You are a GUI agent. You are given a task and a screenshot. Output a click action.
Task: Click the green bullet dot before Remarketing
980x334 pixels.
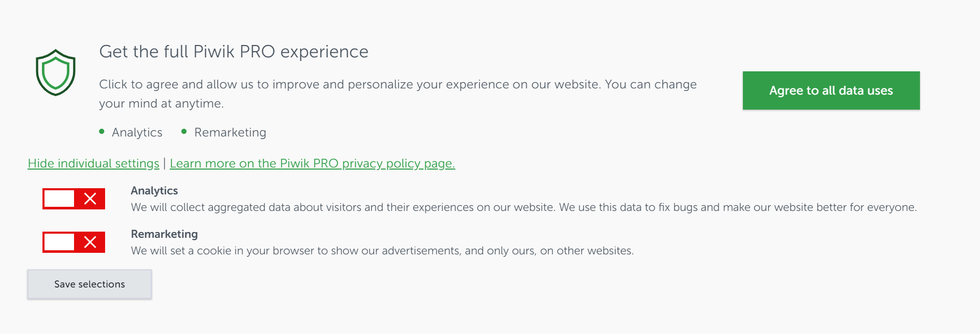(184, 131)
